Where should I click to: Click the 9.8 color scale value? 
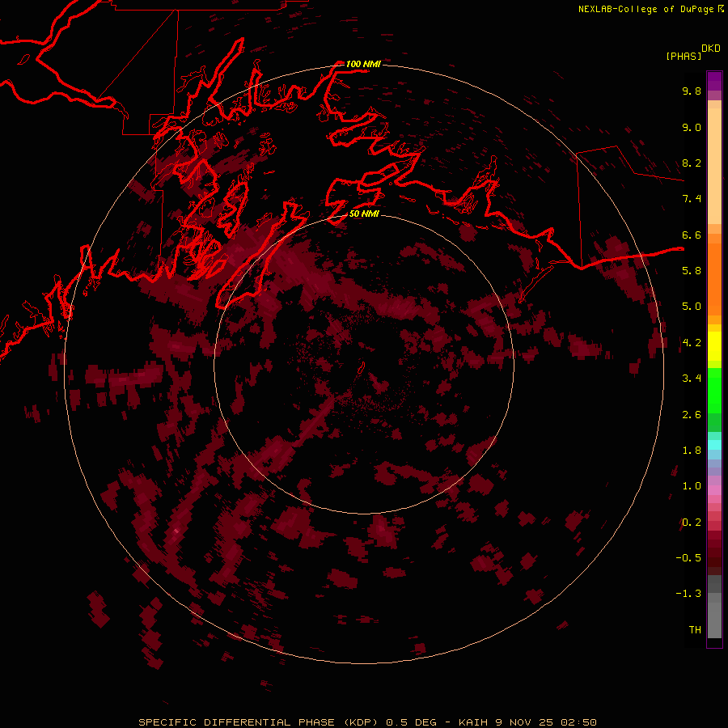[692, 91]
